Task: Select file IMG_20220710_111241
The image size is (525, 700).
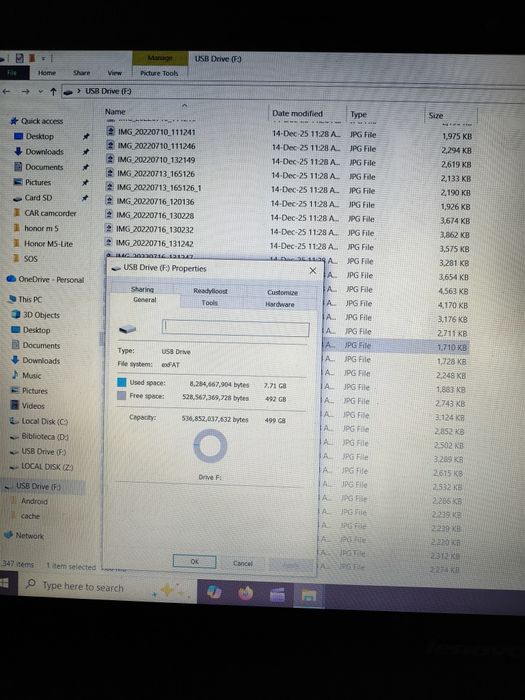Action: [156, 132]
